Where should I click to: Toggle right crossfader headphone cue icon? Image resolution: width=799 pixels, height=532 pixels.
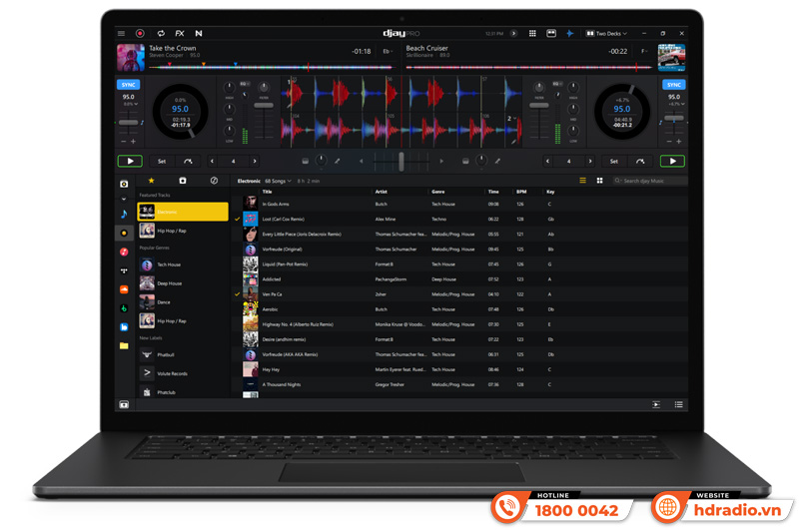pyautogui.click(x=465, y=162)
